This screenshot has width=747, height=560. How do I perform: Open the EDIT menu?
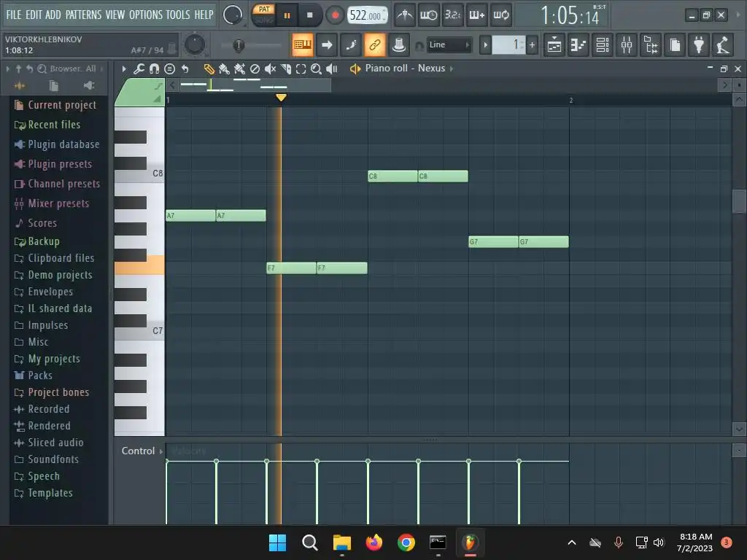click(34, 15)
